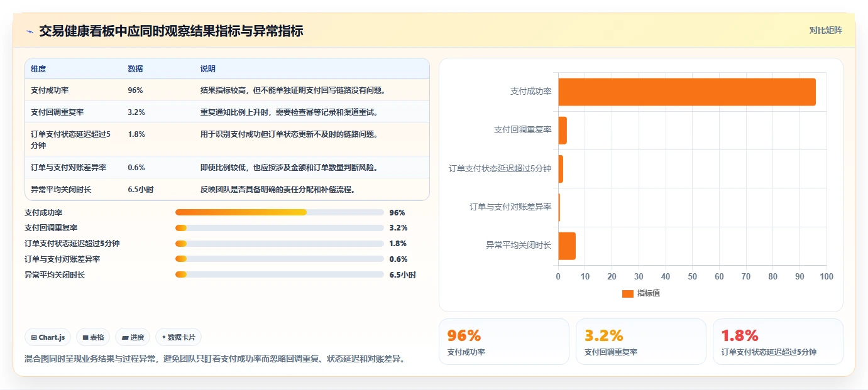Click the description starting 重复通知比例上升时
Image resolution: width=868 pixels, height=390 pixels.
(288, 112)
